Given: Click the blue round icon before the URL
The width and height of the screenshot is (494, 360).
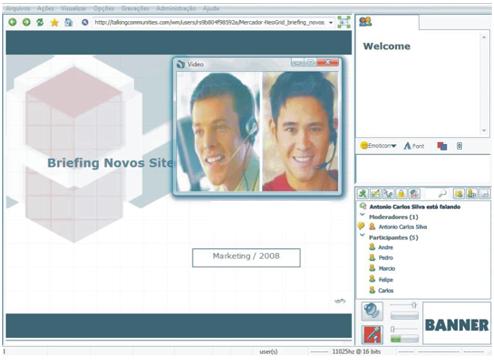Looking at the screenshot, I should [x=85, y=22].
